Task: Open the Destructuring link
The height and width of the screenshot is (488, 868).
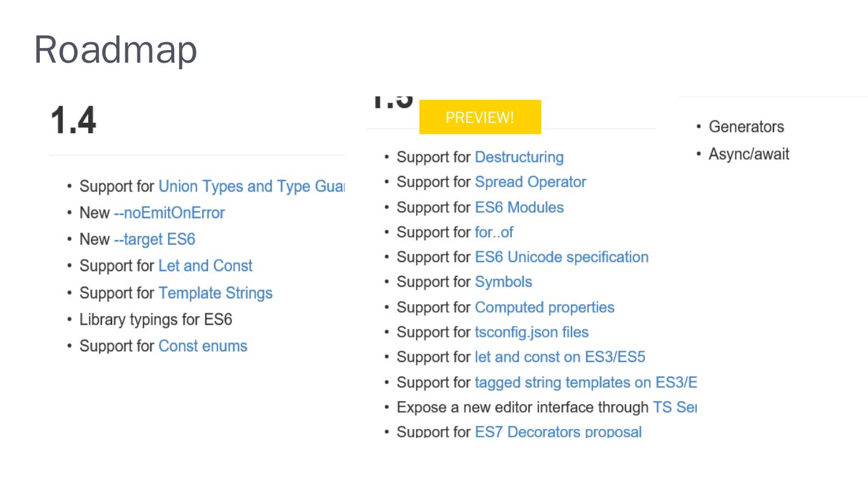Action: (519, 157)
